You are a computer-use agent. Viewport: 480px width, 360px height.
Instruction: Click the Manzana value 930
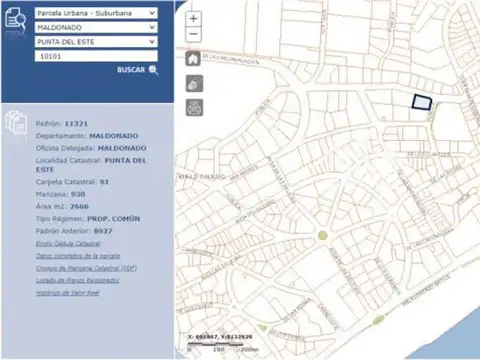(78, 194)
